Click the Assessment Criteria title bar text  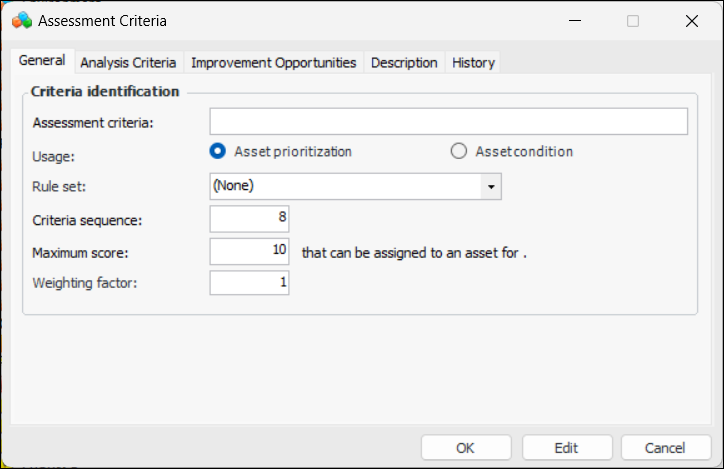coord(104,20)
